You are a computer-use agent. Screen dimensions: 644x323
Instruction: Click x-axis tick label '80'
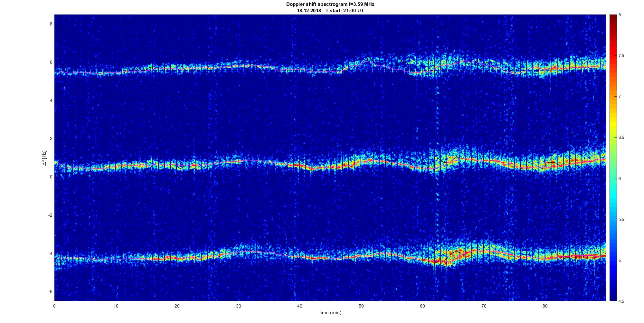[x=545, y=306]
